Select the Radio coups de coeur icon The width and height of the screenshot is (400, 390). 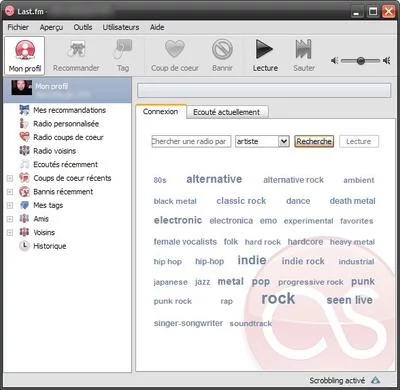pyautogui.click(x=24, y=137)
